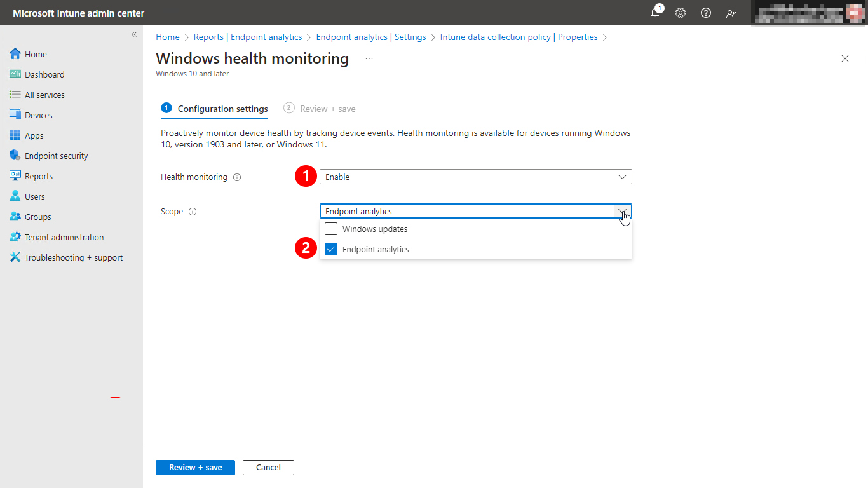868x488 pixels.
Task: Click the Review + save button
Action: coord(195,468)
